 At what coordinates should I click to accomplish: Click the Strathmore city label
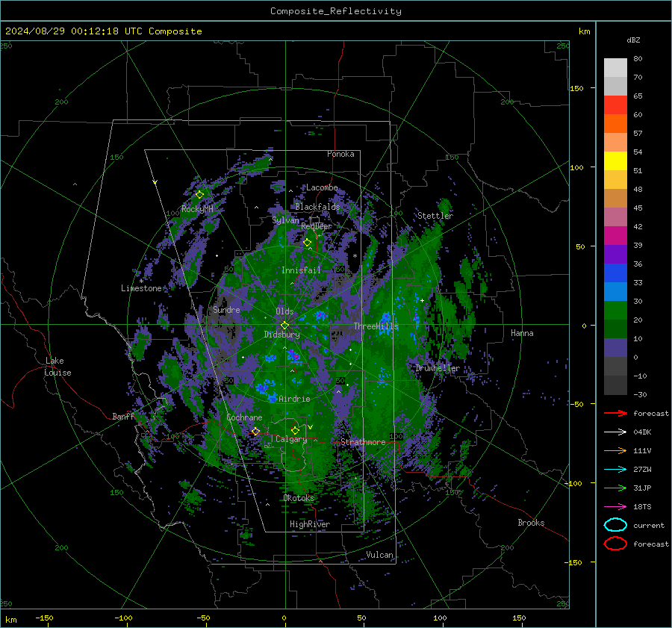click(363, 442)
